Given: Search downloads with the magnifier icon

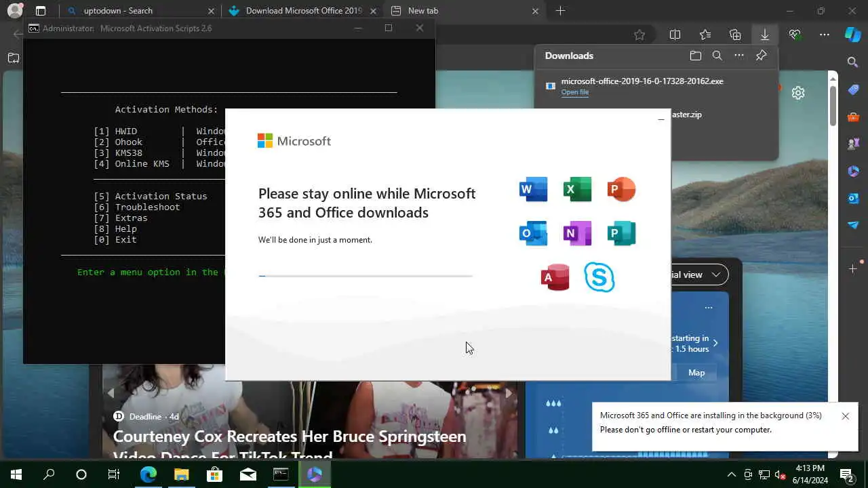Looking at the screenshot, I should click(717, 56).
